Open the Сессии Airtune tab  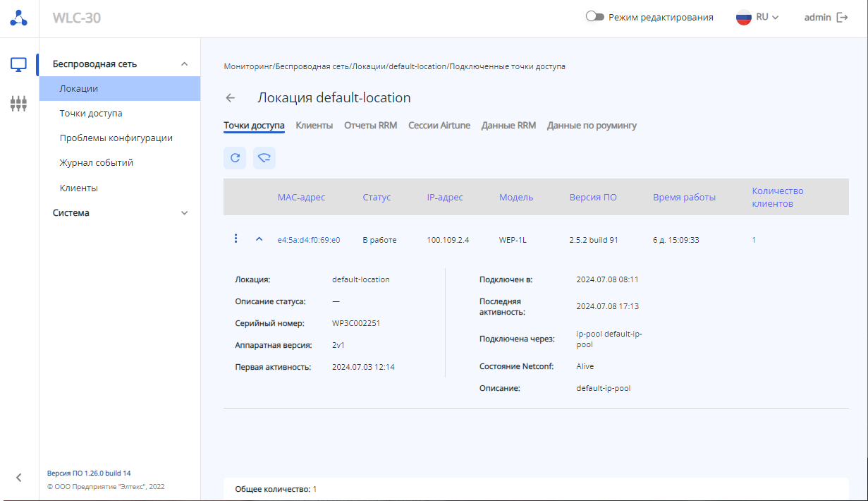pos(439,126)
